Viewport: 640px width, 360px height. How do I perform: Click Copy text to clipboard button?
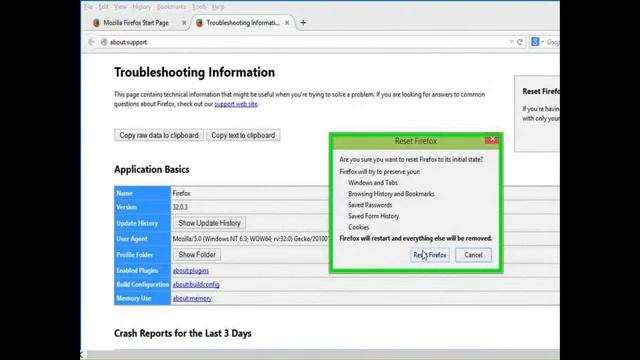click(243, 135)
